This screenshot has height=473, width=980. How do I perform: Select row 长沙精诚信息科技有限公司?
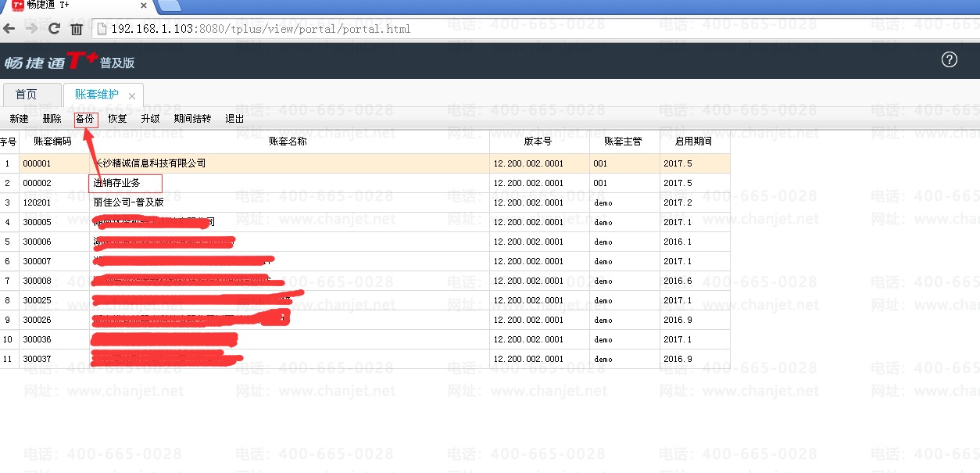point(365,163)
